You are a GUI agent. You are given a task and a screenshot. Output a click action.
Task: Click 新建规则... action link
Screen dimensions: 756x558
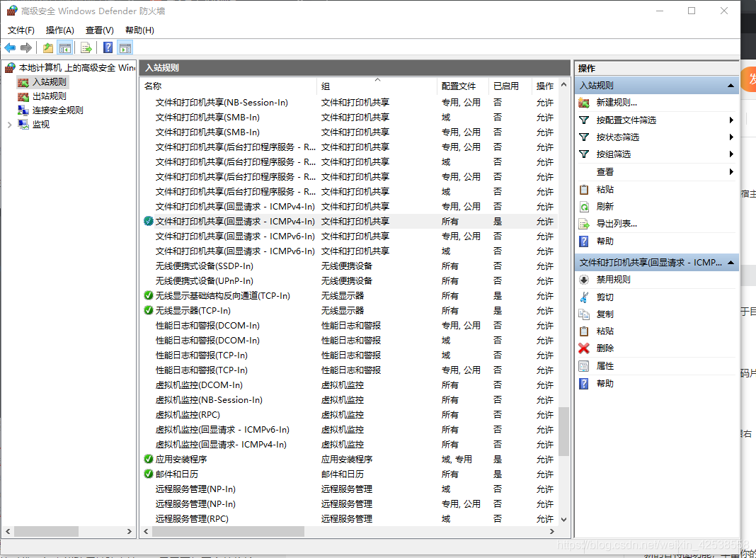(617, 103)
